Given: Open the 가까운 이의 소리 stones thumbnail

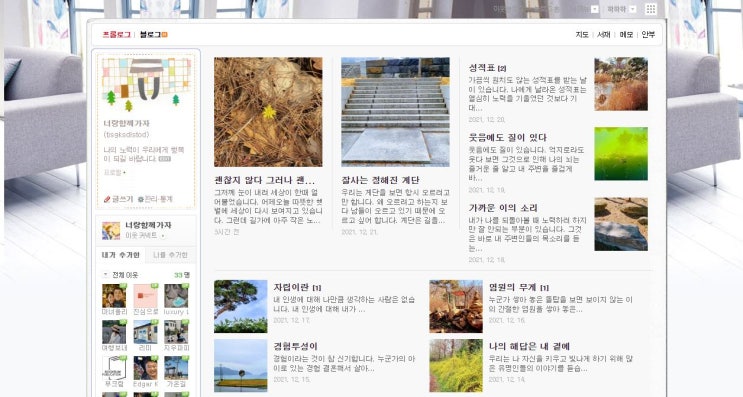Looking at the screenshot, I should (621, 224).
